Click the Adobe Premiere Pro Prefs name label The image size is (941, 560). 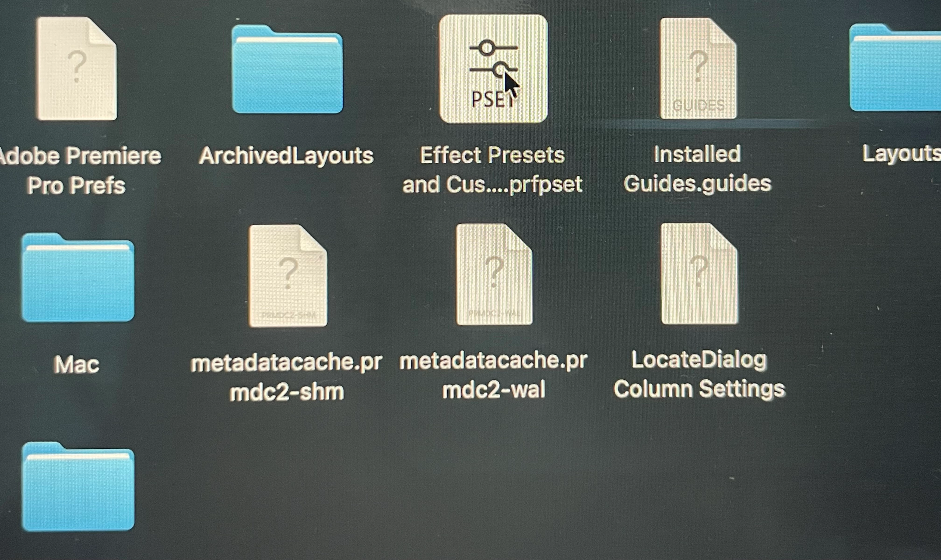(77, 171)
